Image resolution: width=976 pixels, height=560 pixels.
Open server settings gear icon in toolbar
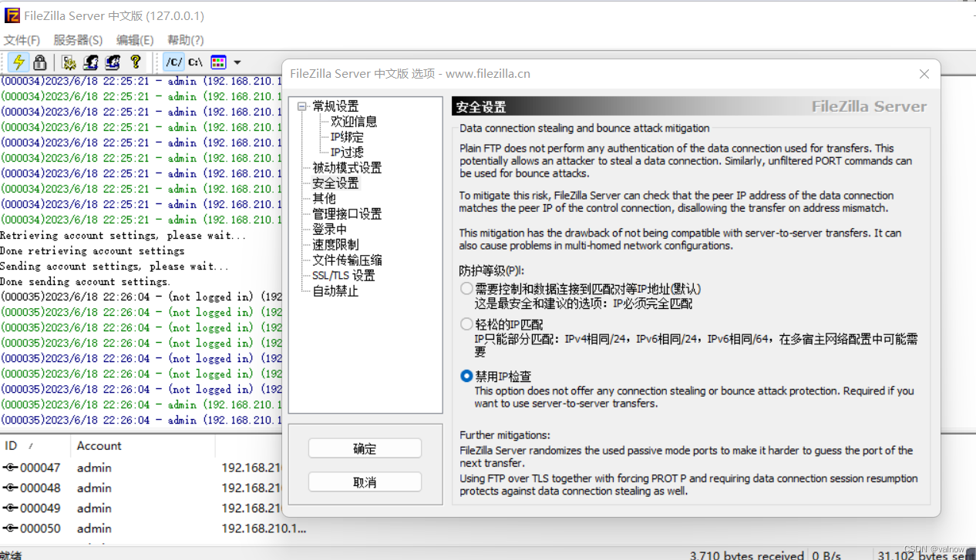(x=69, y=62)
